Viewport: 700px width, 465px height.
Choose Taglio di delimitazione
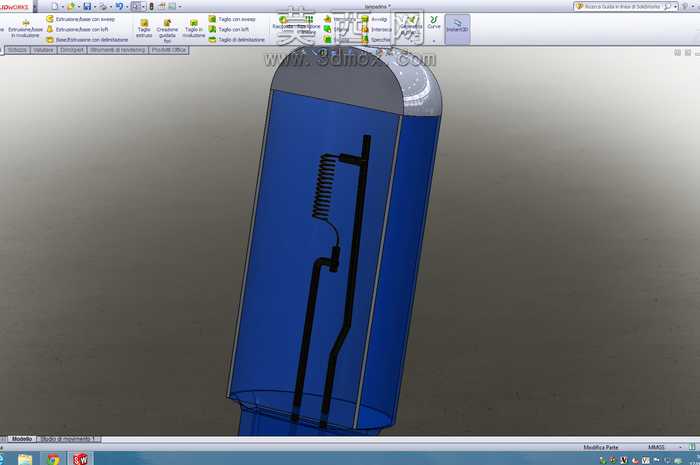[x=237, y=40]
